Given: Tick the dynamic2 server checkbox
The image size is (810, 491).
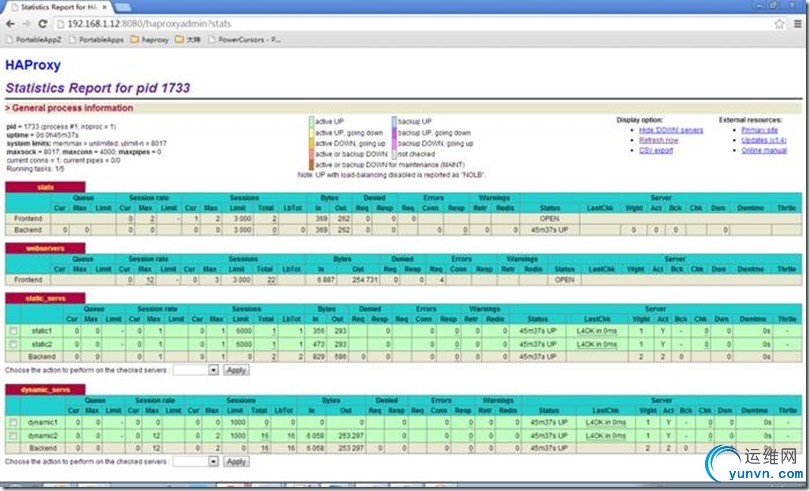Looking at the screenshot, I should click(12, 436).
